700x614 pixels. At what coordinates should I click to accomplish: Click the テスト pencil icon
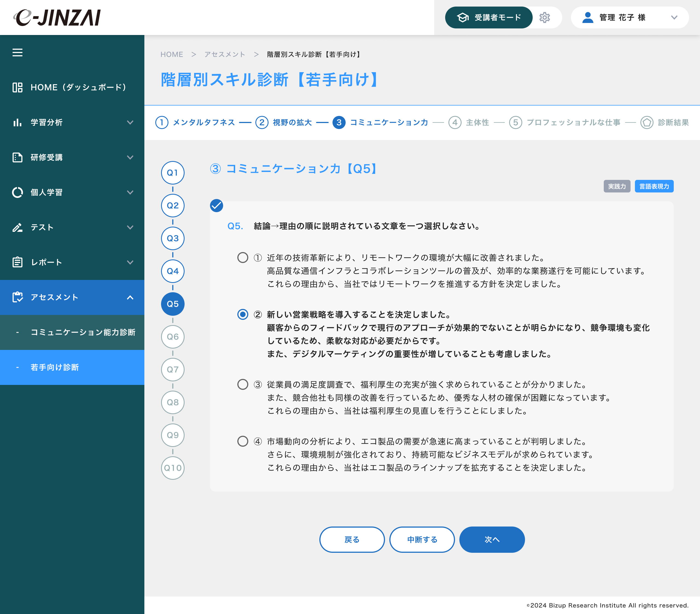tap(17, 227)
